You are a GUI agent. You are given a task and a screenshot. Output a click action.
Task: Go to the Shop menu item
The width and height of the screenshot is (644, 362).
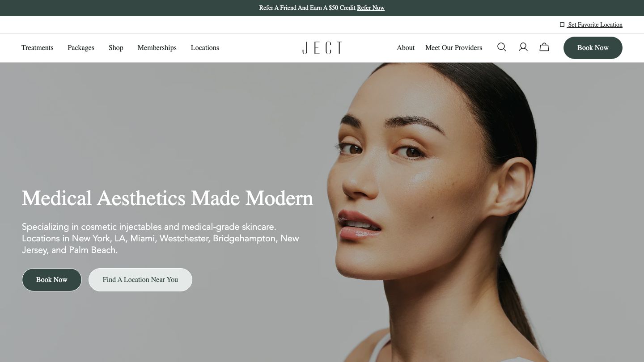click(116, 48)
